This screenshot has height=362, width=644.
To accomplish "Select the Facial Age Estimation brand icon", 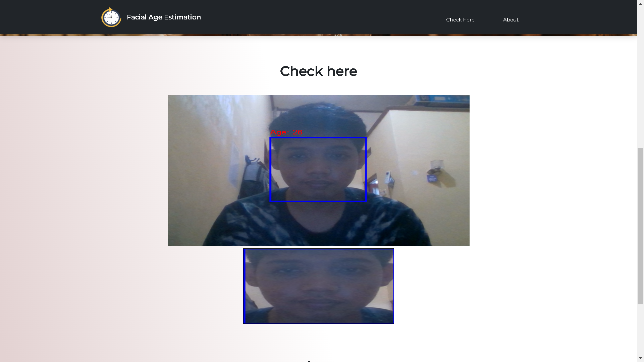I will tap(111, 17).
